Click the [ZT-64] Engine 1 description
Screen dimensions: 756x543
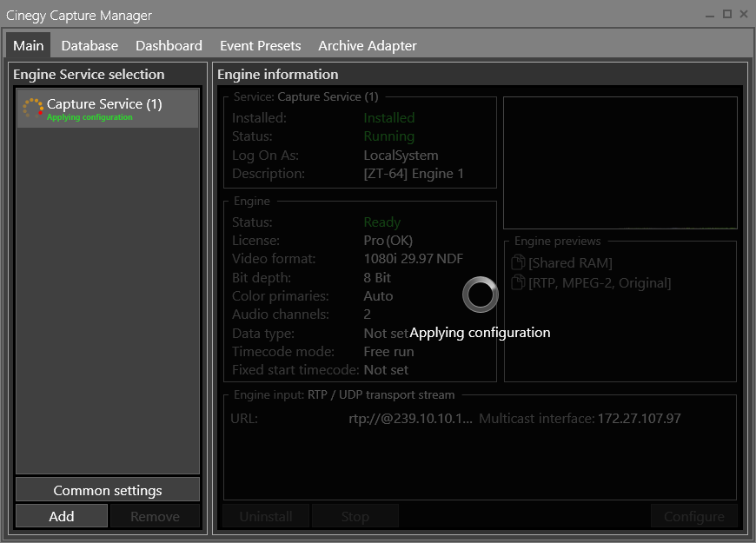coord(414,174)
